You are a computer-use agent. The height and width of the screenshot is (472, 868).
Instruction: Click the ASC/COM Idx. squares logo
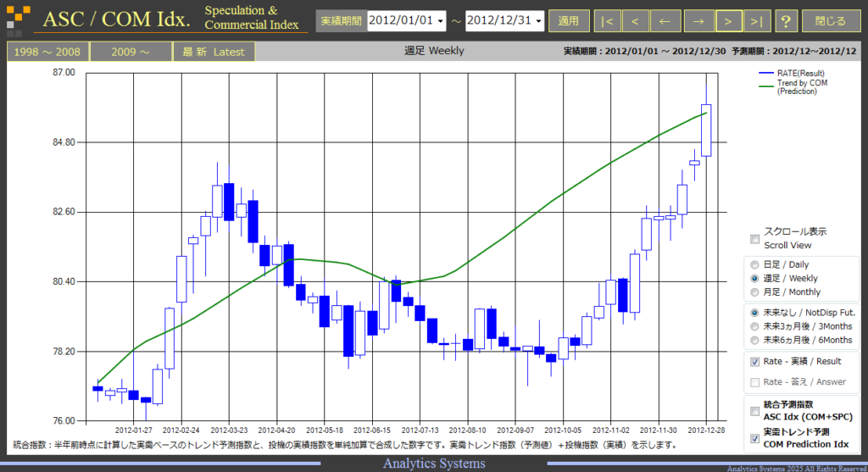coord(18,20)
